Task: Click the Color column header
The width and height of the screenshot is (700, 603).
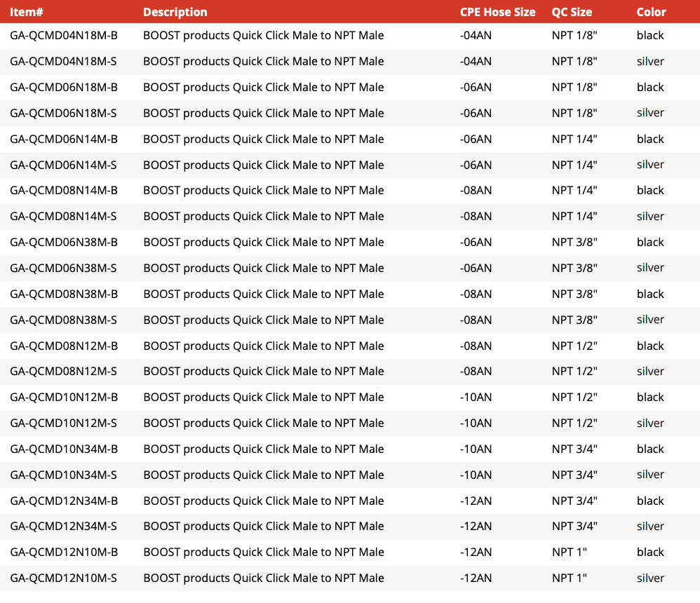Action: (652, 12)
